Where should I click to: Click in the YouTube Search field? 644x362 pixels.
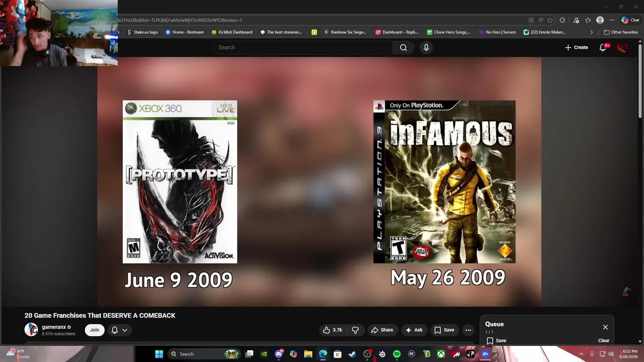point(303,47)
